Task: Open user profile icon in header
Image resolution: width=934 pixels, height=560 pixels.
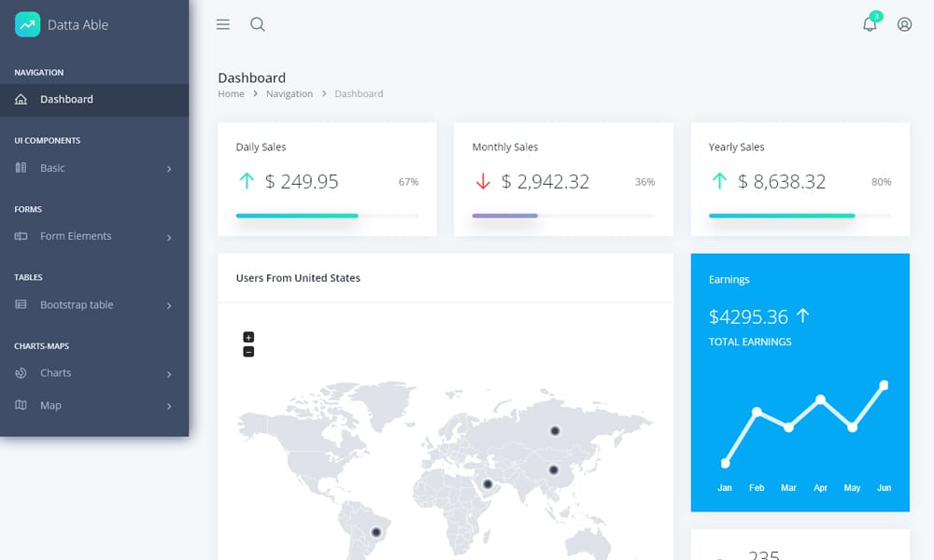Action: click(904, 24)
